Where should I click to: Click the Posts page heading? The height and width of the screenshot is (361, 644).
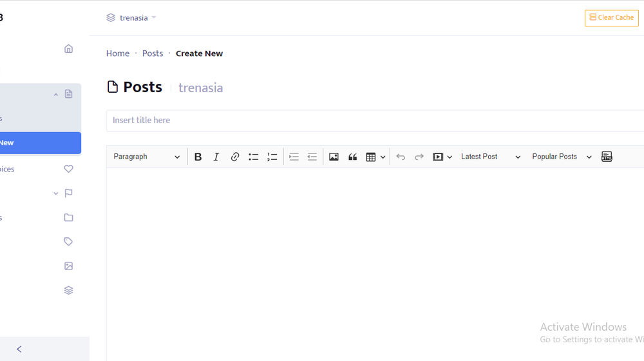[x=142, y=87]
